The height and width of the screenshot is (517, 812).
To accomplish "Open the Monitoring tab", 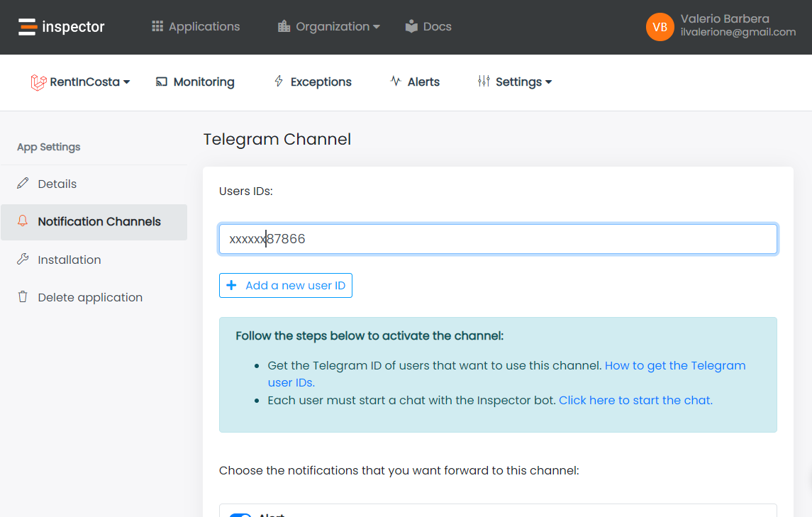I will [203, 82].
